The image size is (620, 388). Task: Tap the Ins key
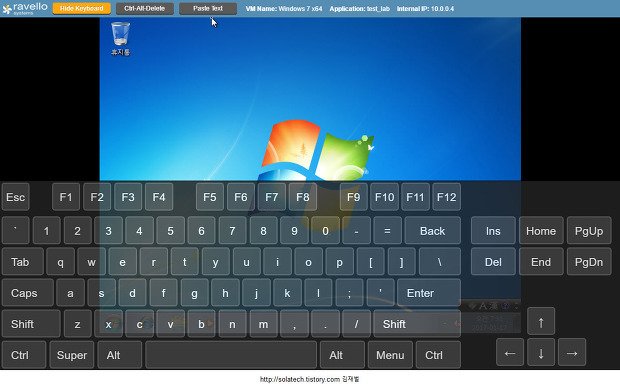[493, 231]
